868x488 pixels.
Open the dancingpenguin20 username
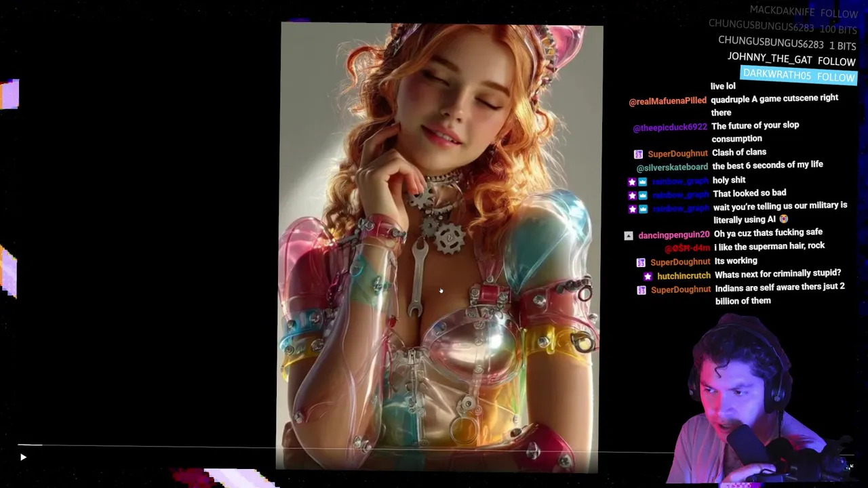click(673, 235)
